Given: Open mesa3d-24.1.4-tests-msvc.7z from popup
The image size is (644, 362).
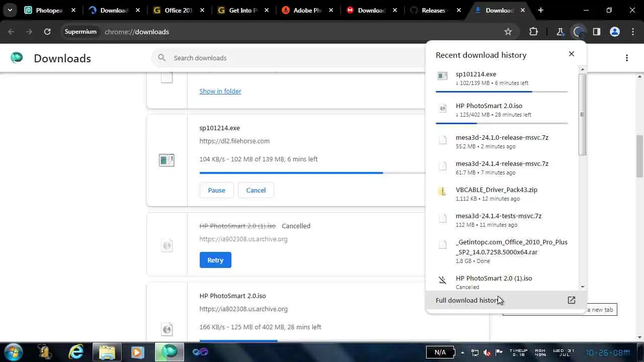Looking at the screenshot, I should point(502,220).
